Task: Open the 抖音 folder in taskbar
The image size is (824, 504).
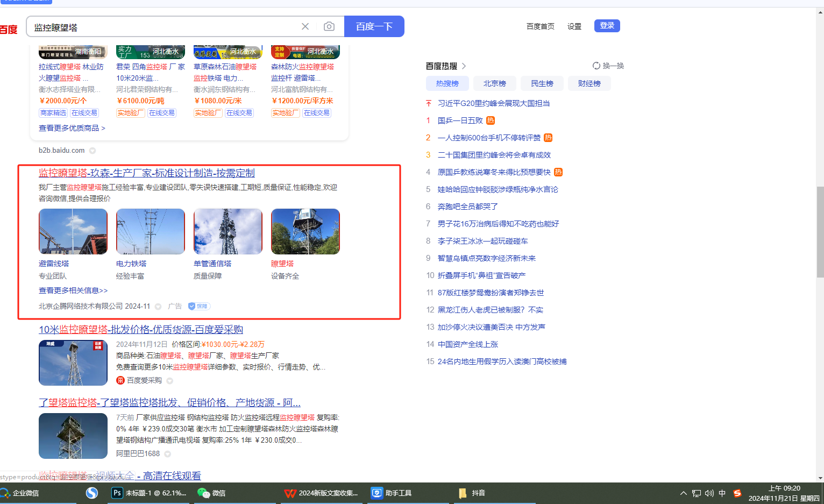Action: [472, 493]
